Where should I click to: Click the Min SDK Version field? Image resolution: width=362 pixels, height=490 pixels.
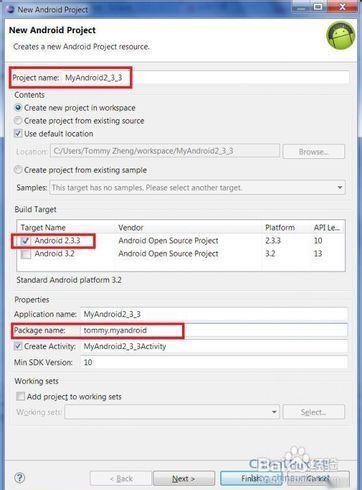point(214,362)
